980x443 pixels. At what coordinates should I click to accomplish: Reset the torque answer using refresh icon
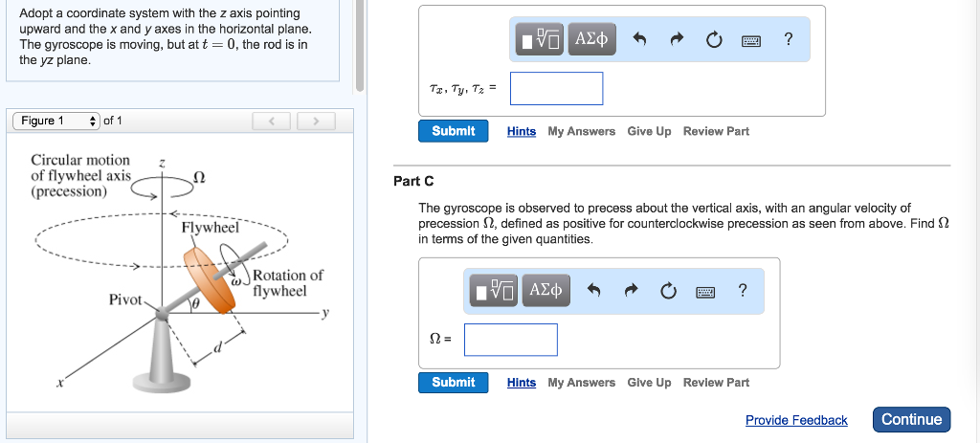click(713, 40)
